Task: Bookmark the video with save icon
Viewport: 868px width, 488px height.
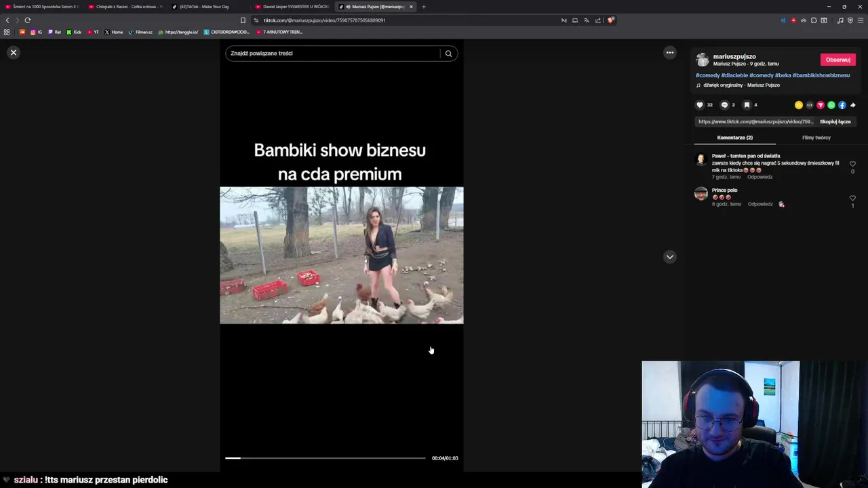Action: click(747, 105)
